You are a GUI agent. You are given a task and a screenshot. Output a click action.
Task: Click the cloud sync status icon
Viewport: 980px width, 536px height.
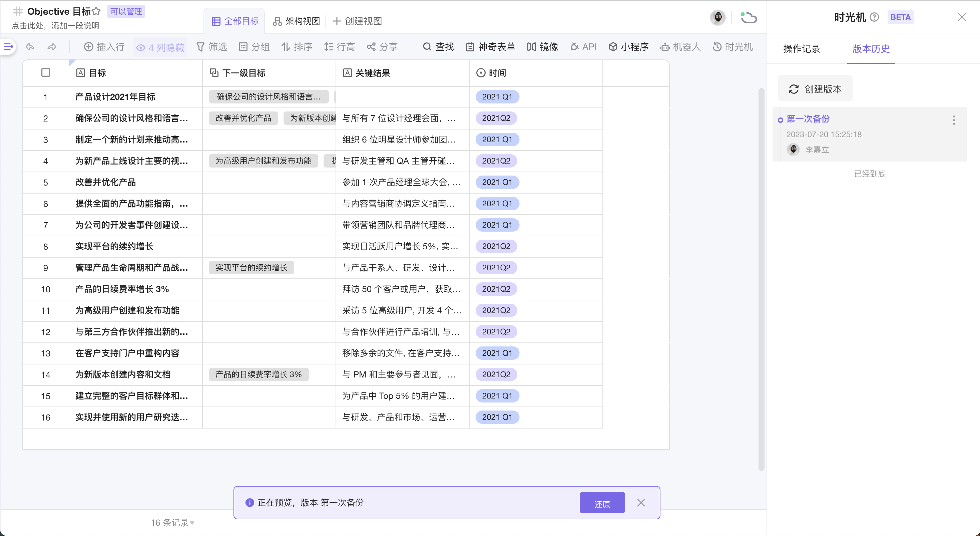pyautogui.click(x=748, y=17)
